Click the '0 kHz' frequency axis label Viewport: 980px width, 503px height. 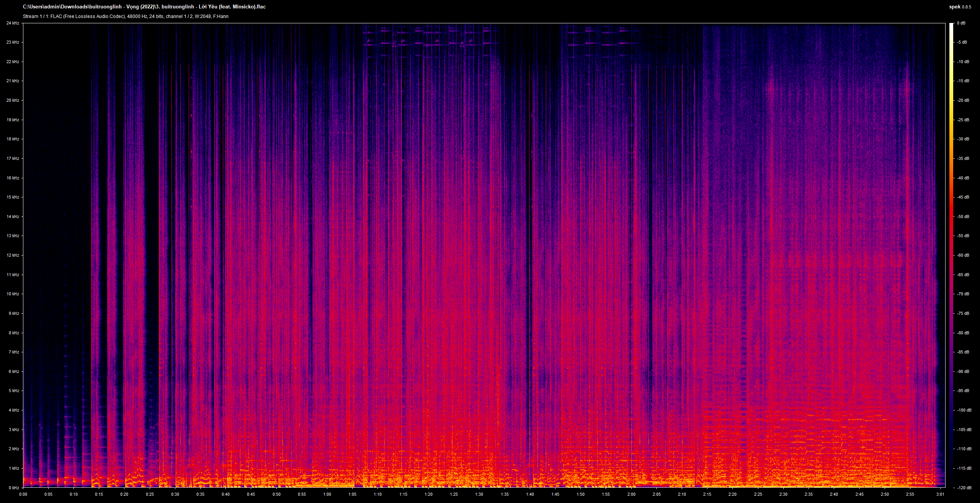click(14, 488)
